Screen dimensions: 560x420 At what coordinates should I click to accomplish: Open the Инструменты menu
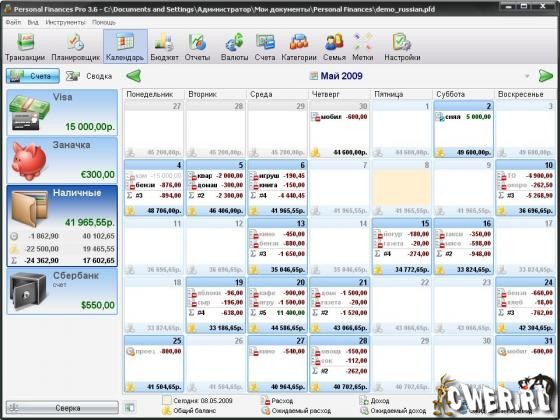(x=66, y=22)
